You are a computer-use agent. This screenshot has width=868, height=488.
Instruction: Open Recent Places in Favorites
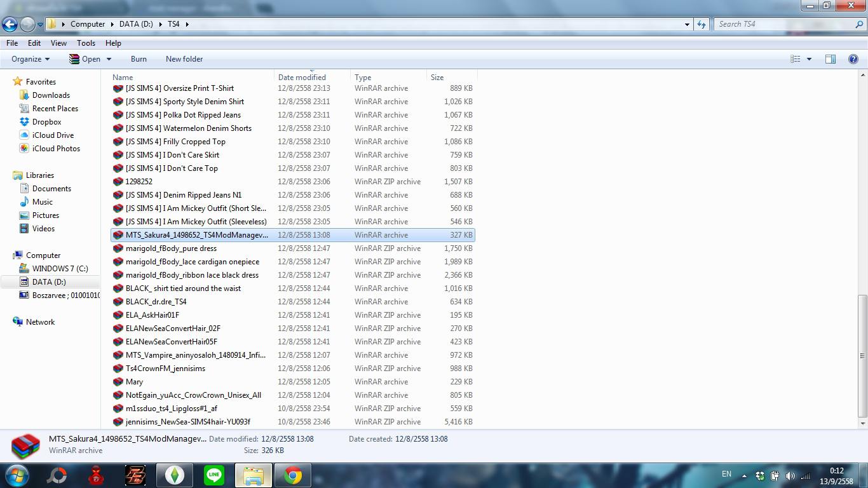coord(55,109)
